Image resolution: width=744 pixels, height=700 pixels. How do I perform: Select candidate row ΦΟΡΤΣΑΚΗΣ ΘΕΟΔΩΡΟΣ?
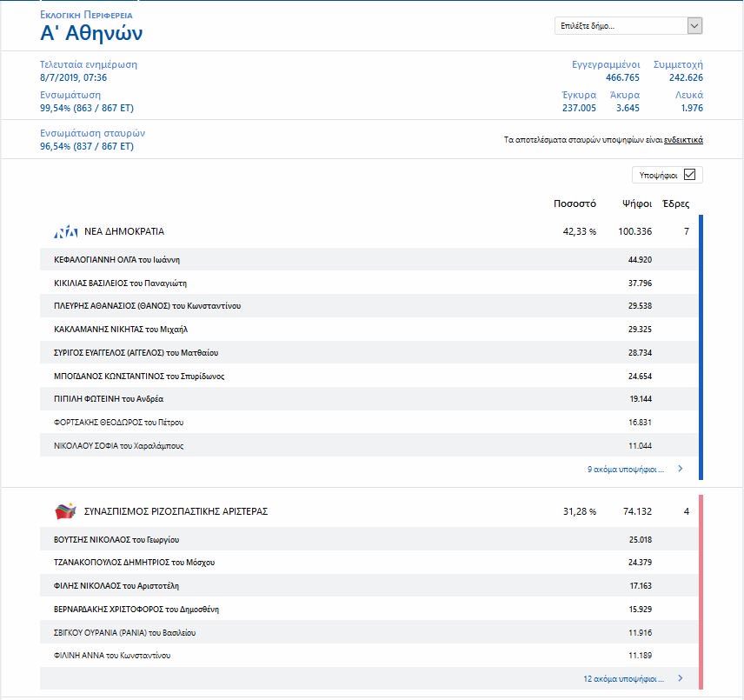[369, 423]
